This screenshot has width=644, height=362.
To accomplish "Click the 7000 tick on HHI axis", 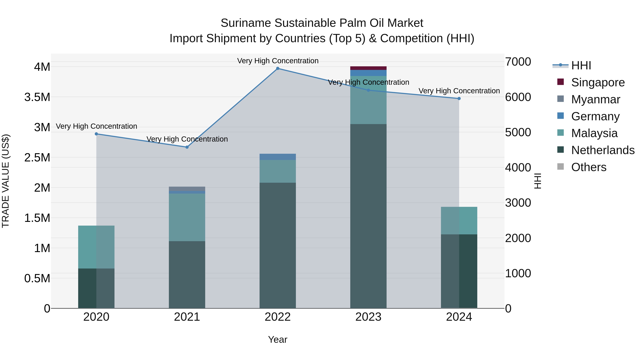I will point(518,62).
